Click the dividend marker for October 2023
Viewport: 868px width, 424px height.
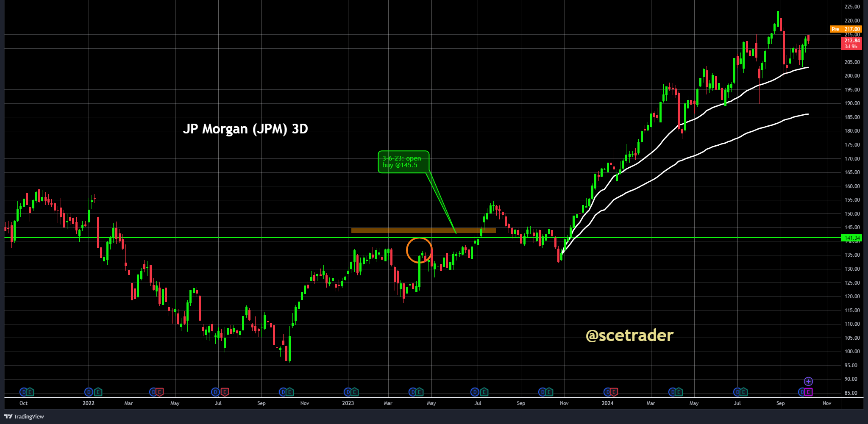point(542,392)
